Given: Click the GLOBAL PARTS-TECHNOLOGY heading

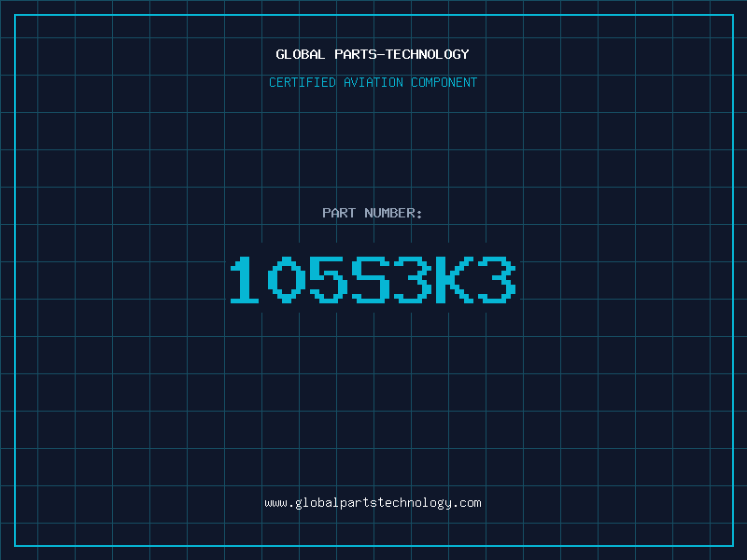Looking at the screenshot, I should (373, 54).
